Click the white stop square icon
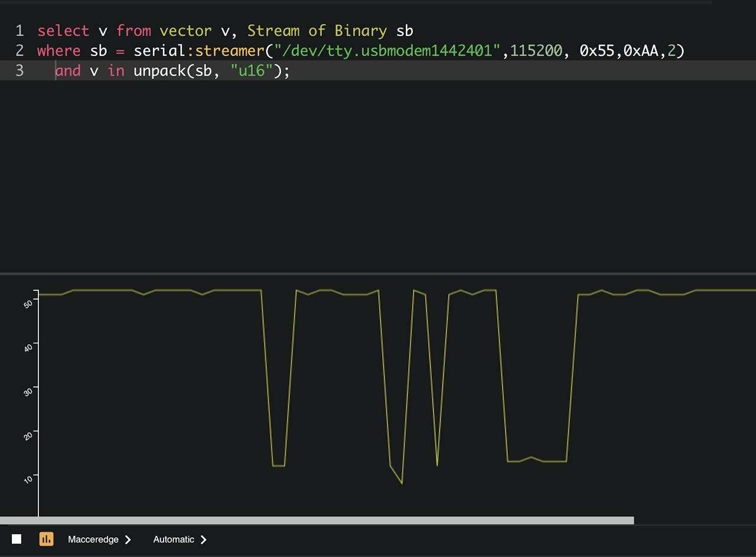 tap(17, 539)
